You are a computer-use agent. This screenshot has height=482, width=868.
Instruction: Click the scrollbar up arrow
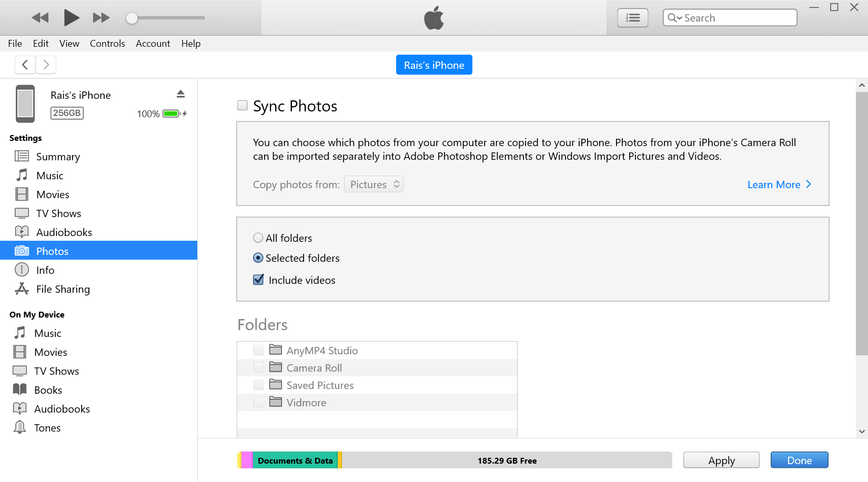click(862, 85)
